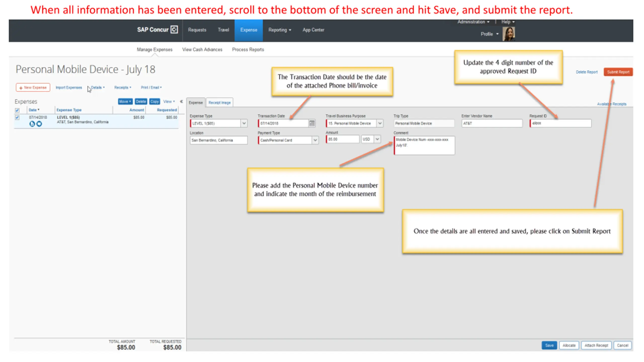644x362 pixels.
Task: Toggle the select-all expenses checkbox
Action: 17,110
